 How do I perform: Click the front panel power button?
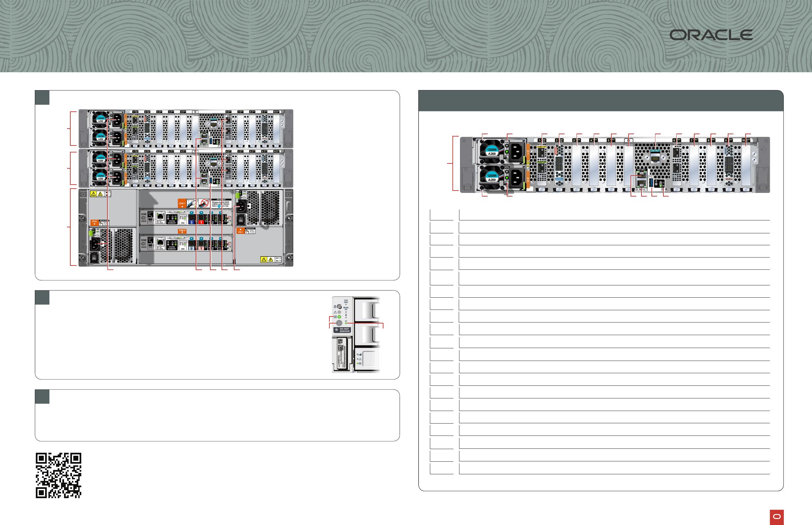click(339, 323)
